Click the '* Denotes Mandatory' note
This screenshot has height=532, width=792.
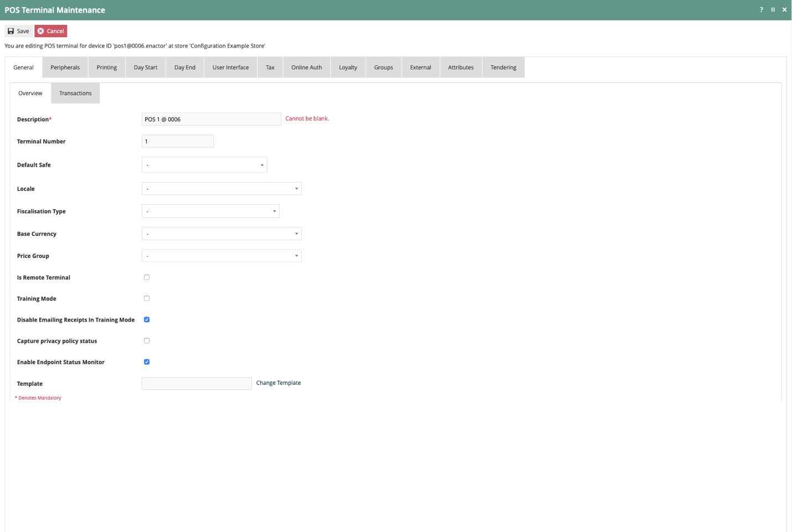point(38,398)
